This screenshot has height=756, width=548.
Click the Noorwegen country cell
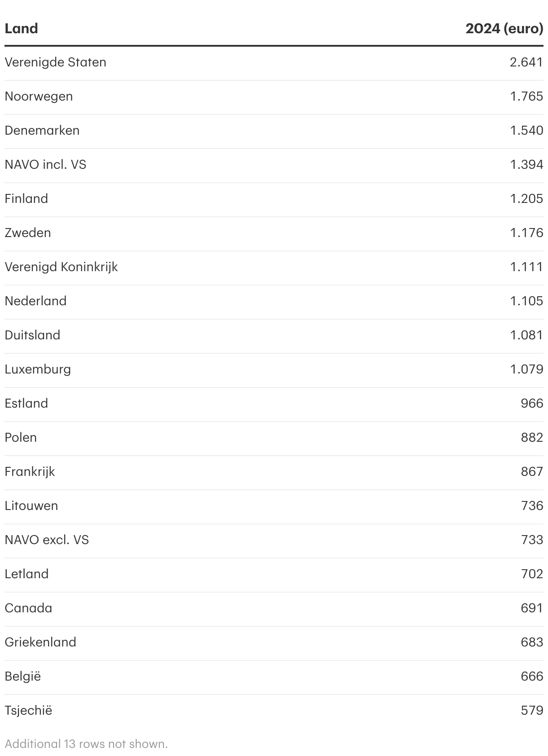tap(39, 97)
